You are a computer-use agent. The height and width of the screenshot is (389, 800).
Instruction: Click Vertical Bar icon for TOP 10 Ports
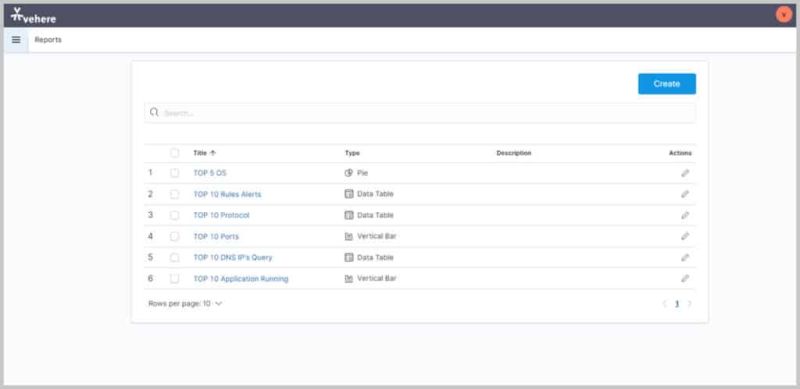coord(349,236)
